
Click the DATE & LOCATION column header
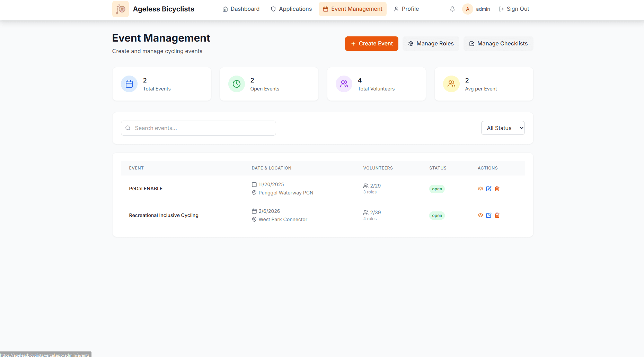272,168
